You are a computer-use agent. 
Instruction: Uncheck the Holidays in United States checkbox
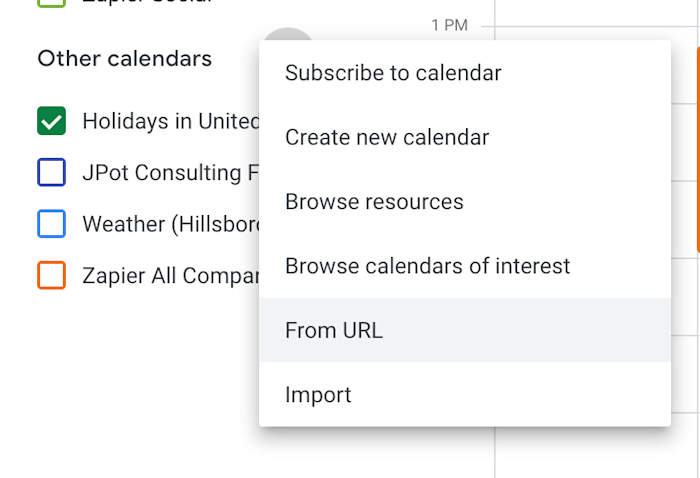click(x=51, y=121)
